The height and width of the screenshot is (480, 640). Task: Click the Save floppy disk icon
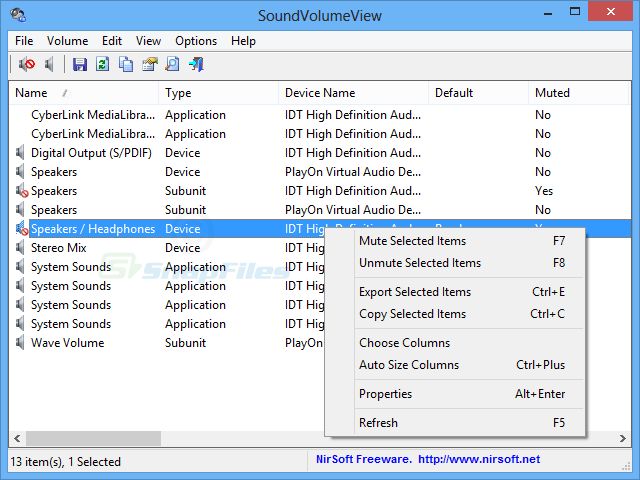pyautogui.click(x=80, y=65)
